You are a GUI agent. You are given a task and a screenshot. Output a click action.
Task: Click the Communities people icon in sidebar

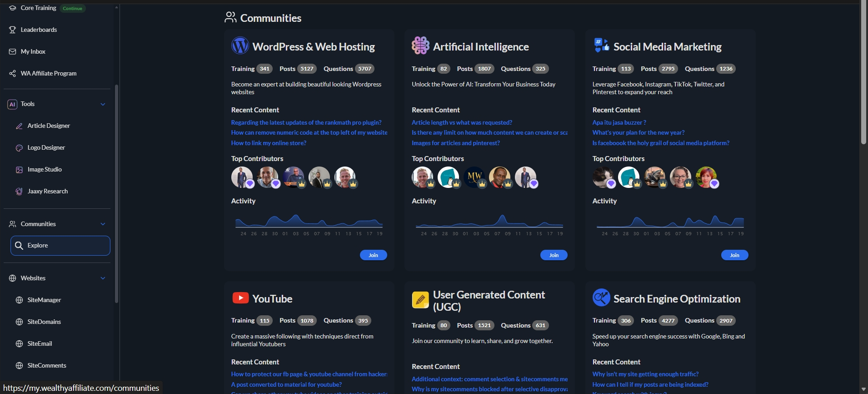[13, 224]
